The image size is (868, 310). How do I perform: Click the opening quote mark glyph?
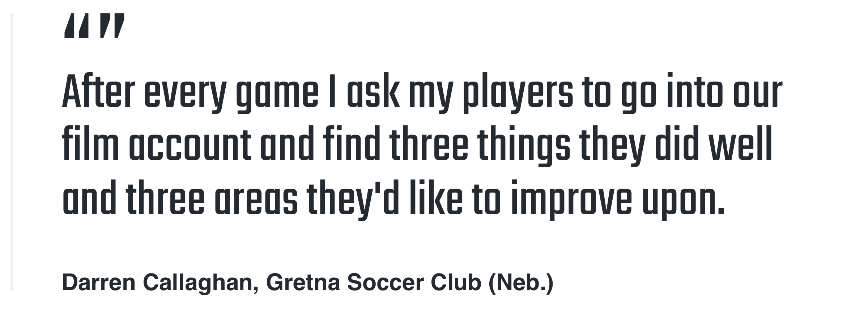[x=77, y=26]
